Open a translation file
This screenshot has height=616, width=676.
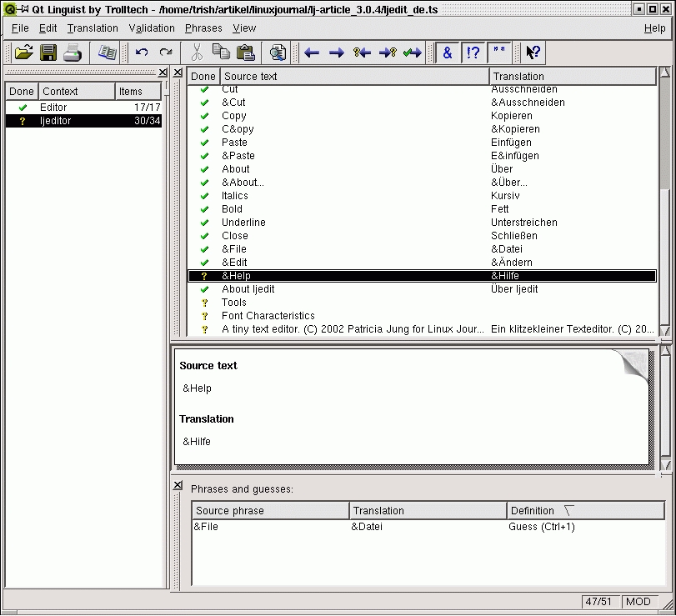click(24, 52)
